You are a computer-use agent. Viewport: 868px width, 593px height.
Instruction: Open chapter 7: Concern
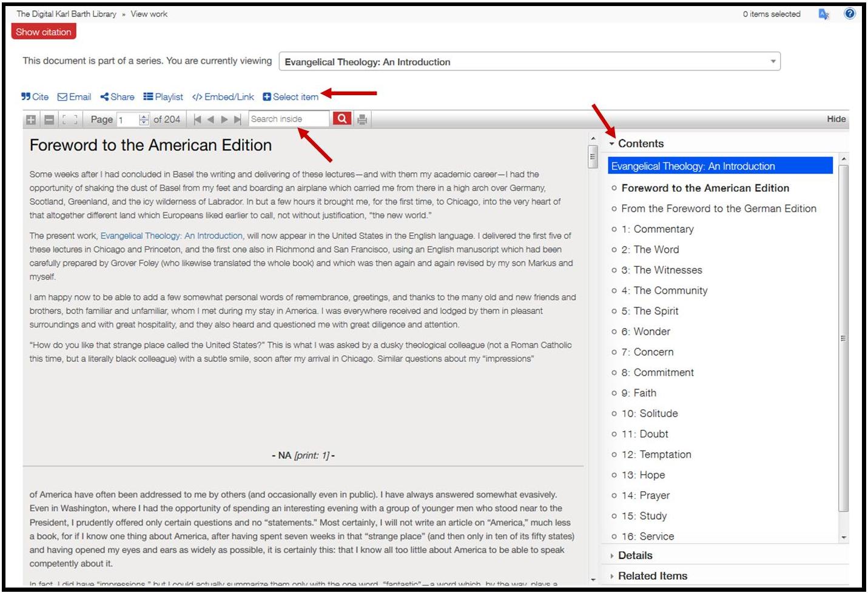[x=647, y=352]
